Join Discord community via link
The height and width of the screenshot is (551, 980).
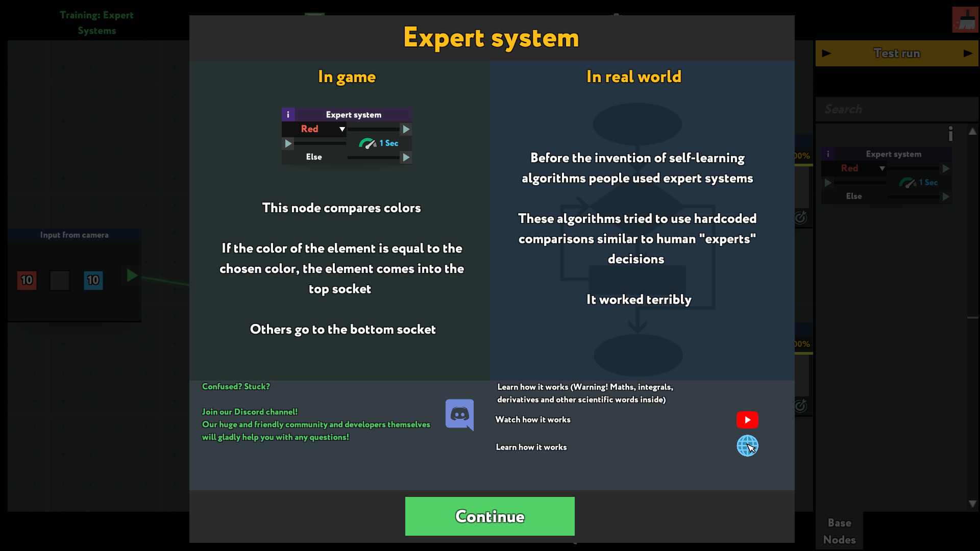460,414
